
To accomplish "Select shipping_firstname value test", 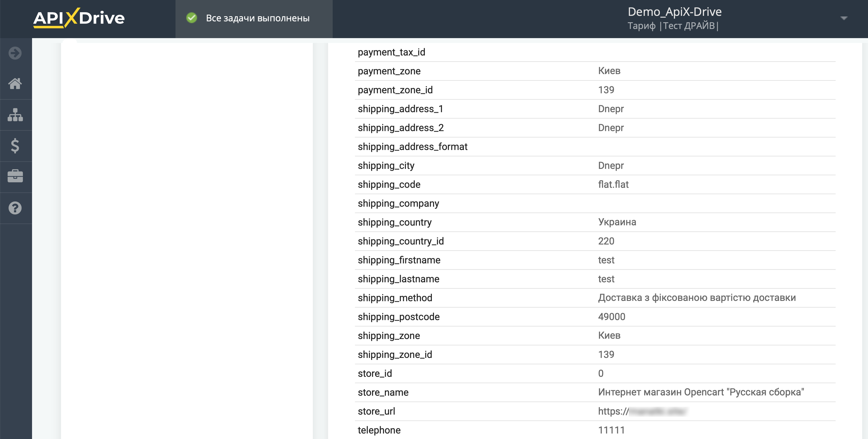I will [606, 260].
